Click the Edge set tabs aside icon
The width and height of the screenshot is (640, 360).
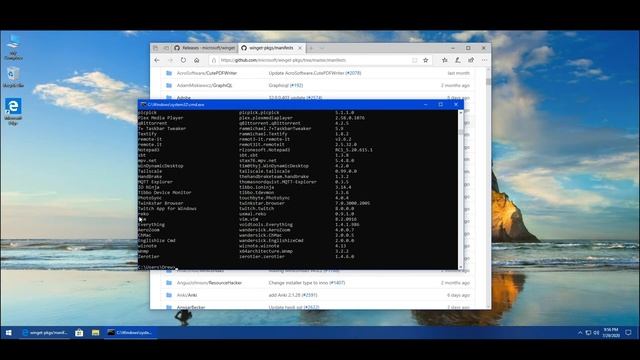[x=166, y=48]
